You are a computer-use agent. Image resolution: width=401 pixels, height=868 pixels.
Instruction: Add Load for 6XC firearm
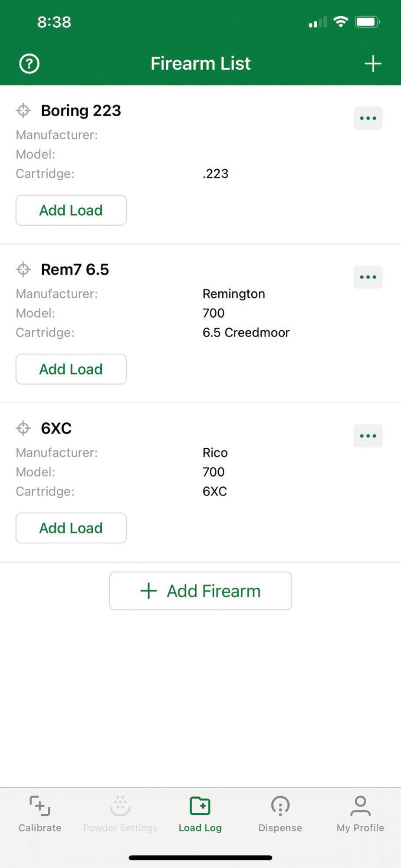[x=71, y=528]
